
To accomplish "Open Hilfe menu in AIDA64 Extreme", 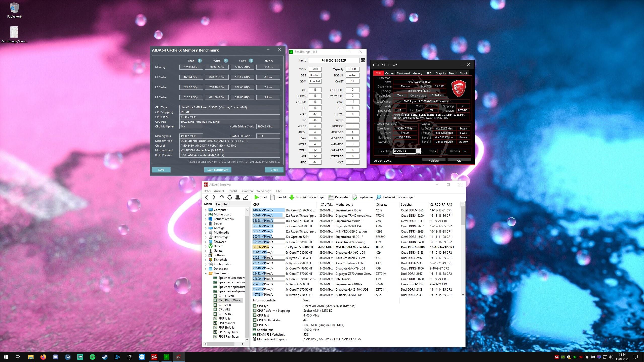I will 277,191.
